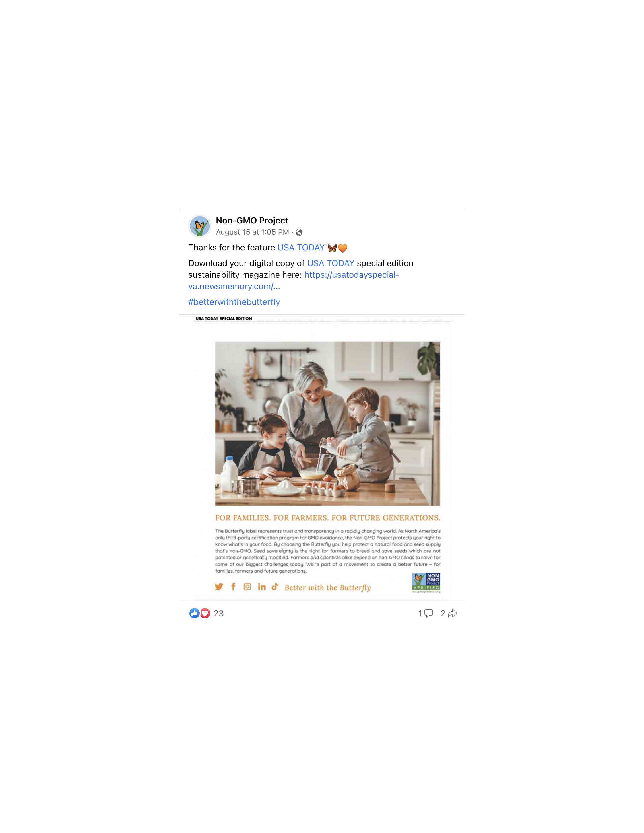The width and height of the screenshot is (644, 833).
Task: Click the share arrow icon
Action: click(452, 613)
